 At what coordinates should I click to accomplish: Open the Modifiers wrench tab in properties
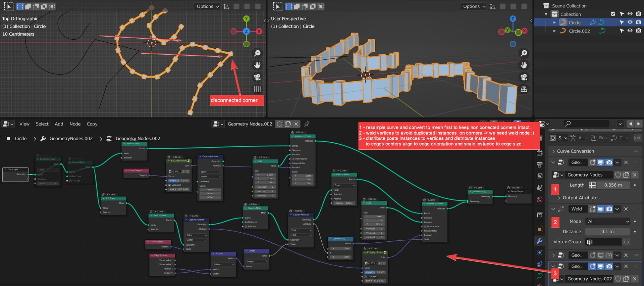539,241
